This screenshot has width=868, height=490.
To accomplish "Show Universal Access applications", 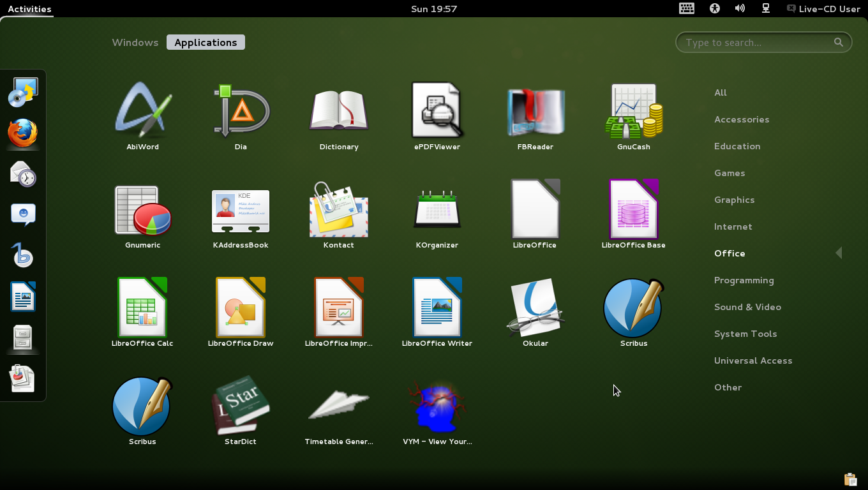I will pos(753,360).
